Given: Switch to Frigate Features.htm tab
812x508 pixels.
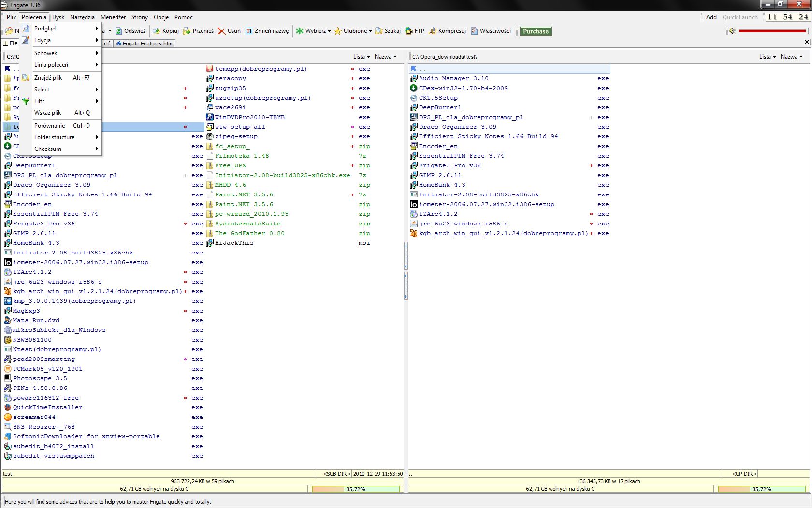Looking at the screenshot, I should [144, 44].
